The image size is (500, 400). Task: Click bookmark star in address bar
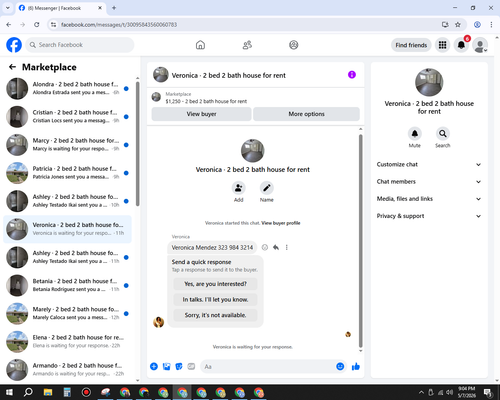tap(458, 25)
